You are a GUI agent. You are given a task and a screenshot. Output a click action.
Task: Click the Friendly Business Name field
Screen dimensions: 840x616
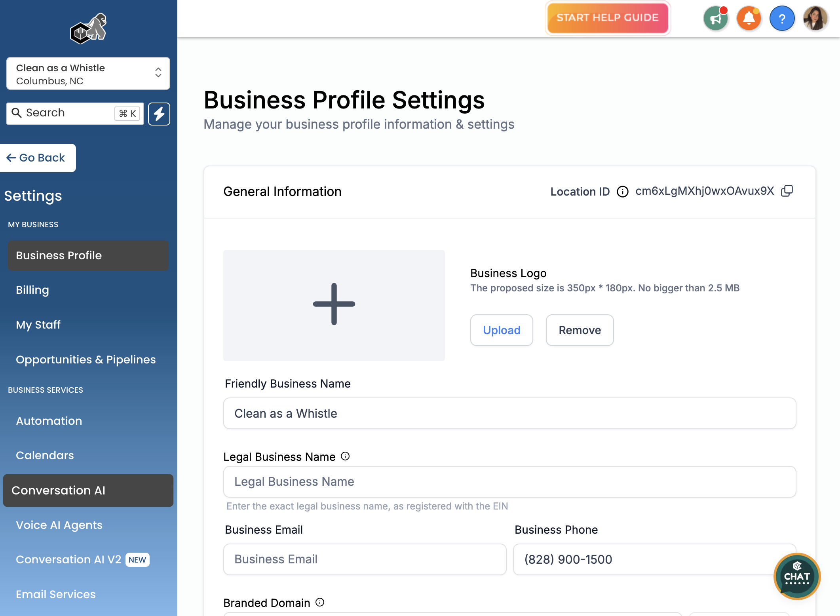pos(509,413)
